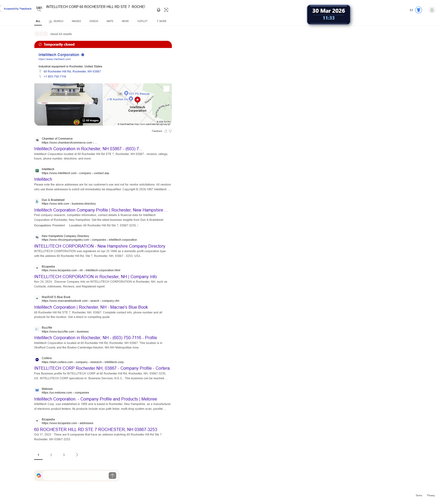Switch to the Maps tab
The image size is (444, 500).
pyautogui.click(x=110, y=21)
